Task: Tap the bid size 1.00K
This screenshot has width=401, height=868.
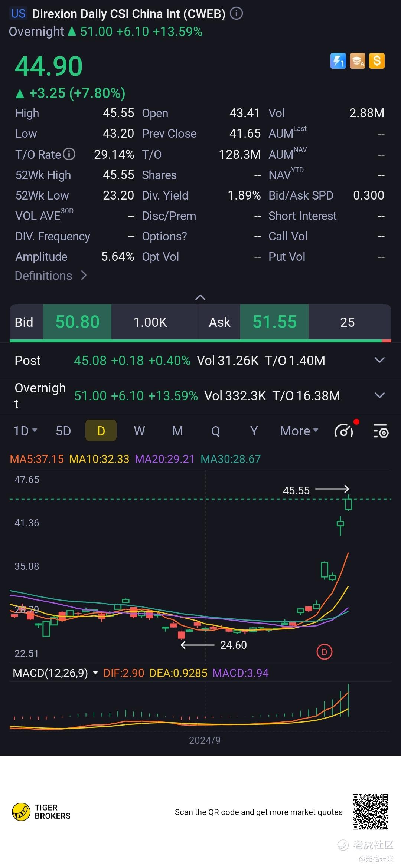Action: [x=150, y=322]
